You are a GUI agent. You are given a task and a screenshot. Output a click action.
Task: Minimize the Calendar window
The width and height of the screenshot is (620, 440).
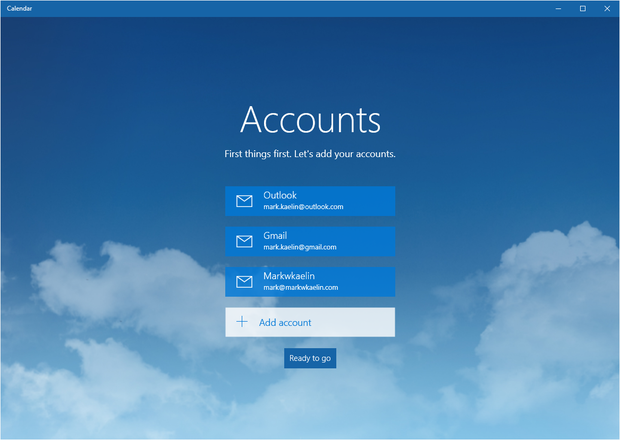pos(558,9)
